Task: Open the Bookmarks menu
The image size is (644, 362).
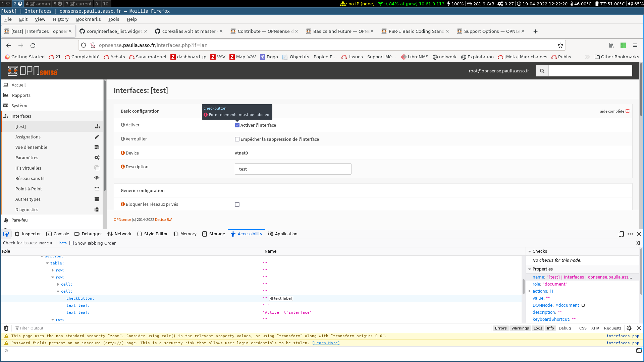Action: click(88, 19)
